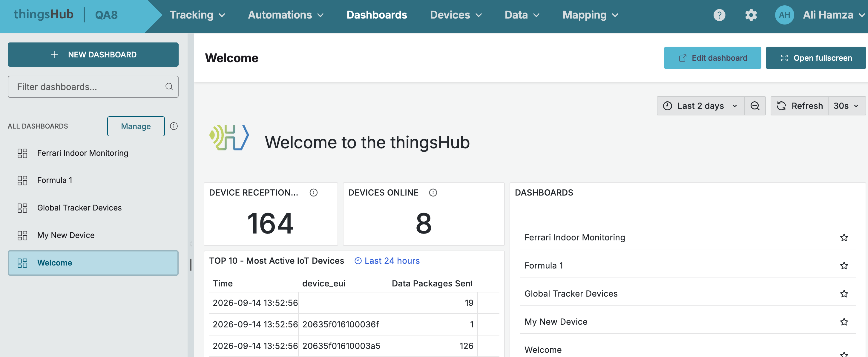
Task: Open Formula 1 in Dashboards panel
Action: 544,266
